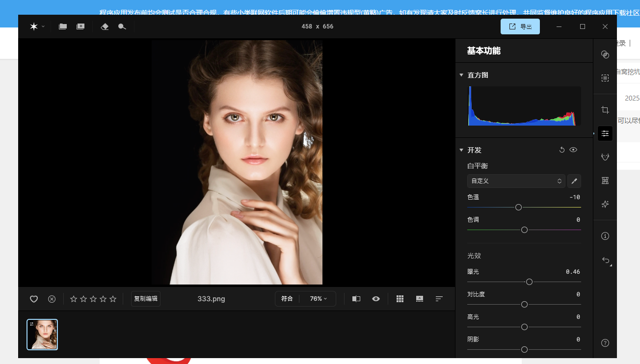Click the 曝光 exposure slider handle
This screenshot has width=640, height=364.
[529, 282]
